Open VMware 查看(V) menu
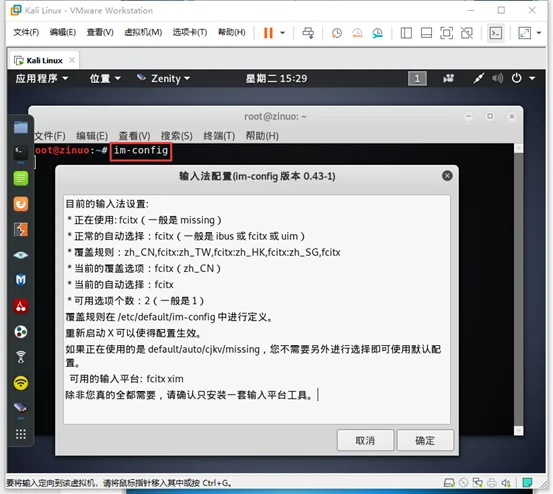Viewport: 553px width, 494px height. click(x=100, y=32)
